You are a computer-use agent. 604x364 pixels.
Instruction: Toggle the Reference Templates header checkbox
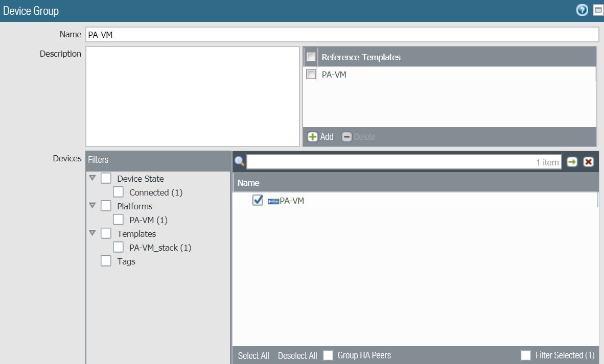(311, 57)
